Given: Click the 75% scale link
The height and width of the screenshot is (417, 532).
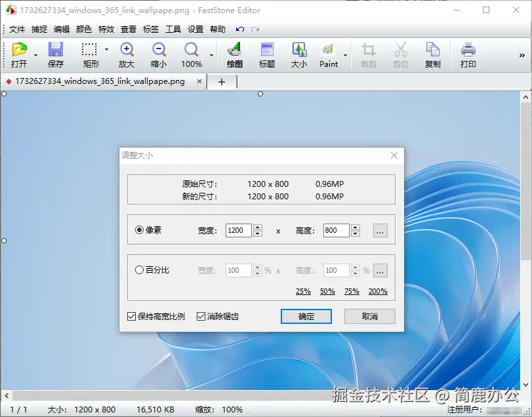Looking at the screenshot, I should (x=352, y=291).
